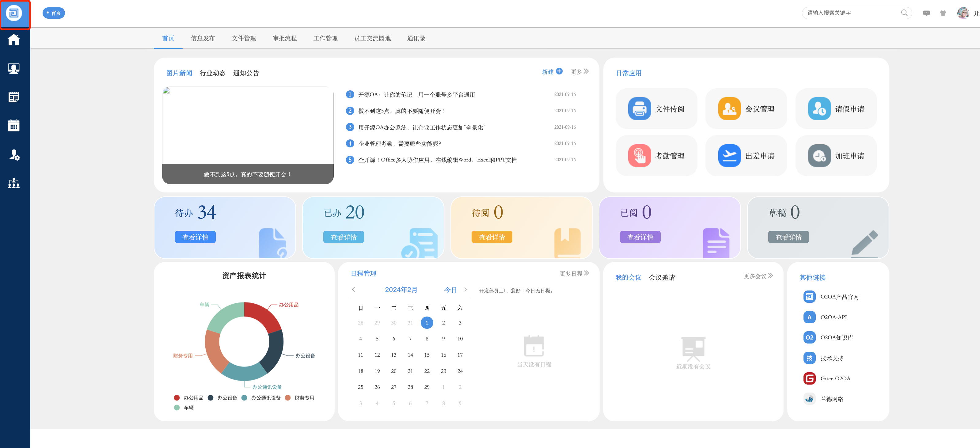The image size is (980, 448).
Task: Switch to 通知公告 news tab
Action: point(246,73)
